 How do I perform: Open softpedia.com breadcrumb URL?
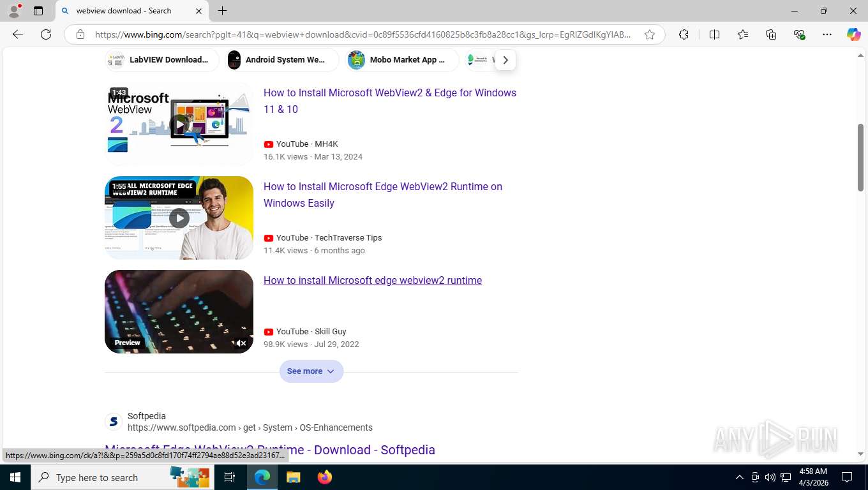click(250, 427)
